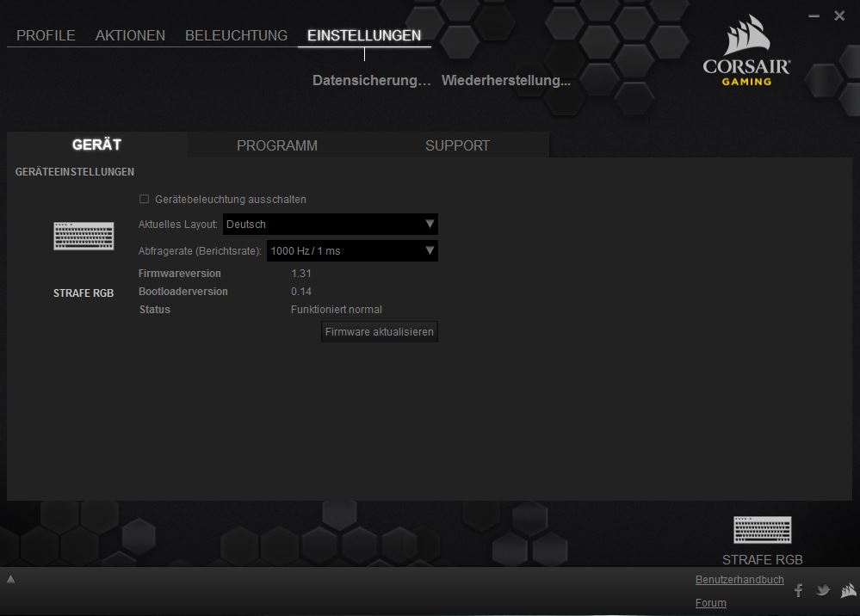Click Datensicherung... backup link

pos(371,81)
